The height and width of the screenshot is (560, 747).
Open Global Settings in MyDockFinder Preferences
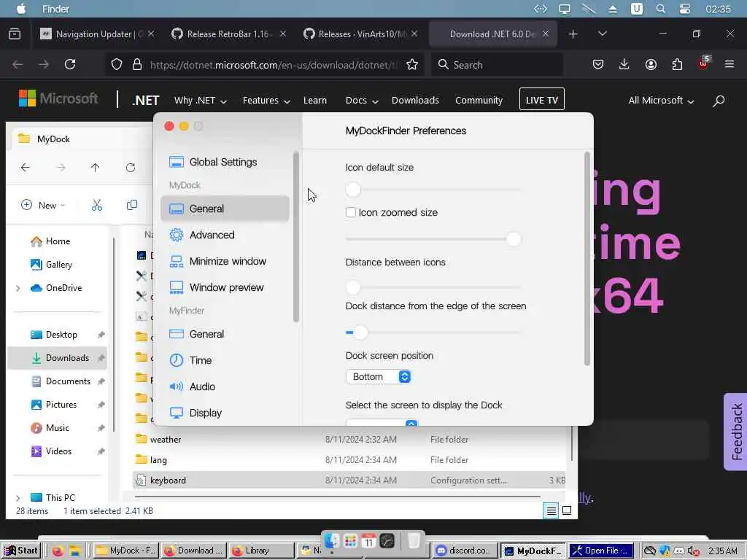coord(213,162)
